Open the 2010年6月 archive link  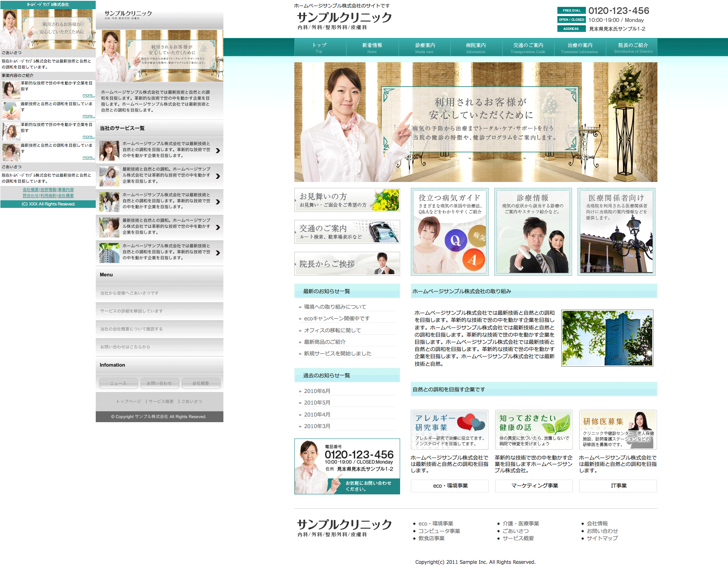[x=317, y=391]
